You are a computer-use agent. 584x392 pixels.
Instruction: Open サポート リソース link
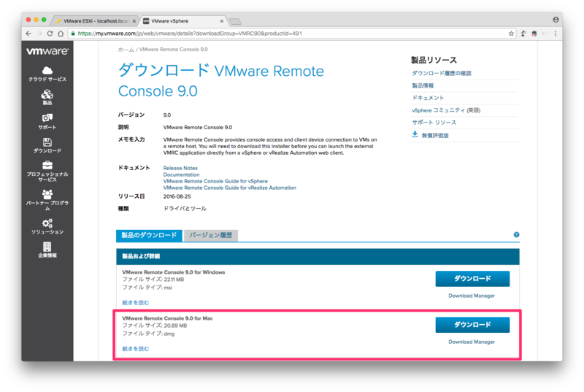point(434,123)
